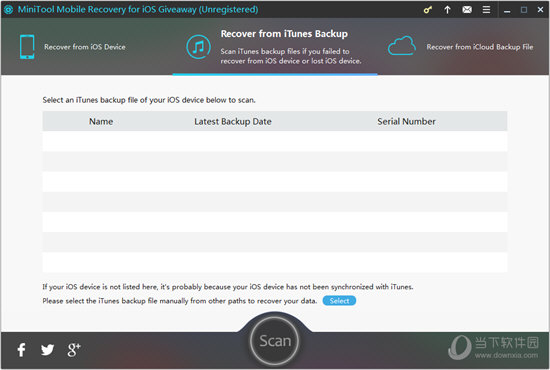Viewport: 550px width, 370px height.
Task: Maximize the MiniTool window
Action: click(x=524, y=10)
